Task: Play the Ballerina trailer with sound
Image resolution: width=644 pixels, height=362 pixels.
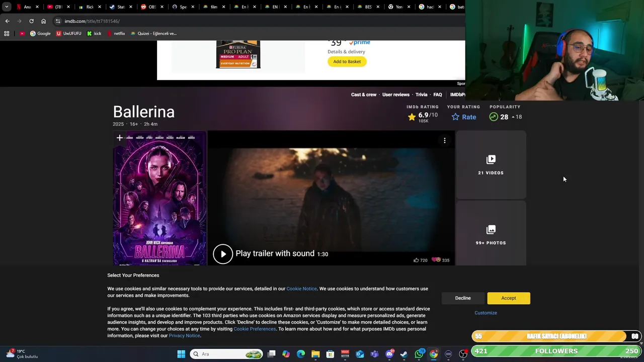Action: [223, 254]
